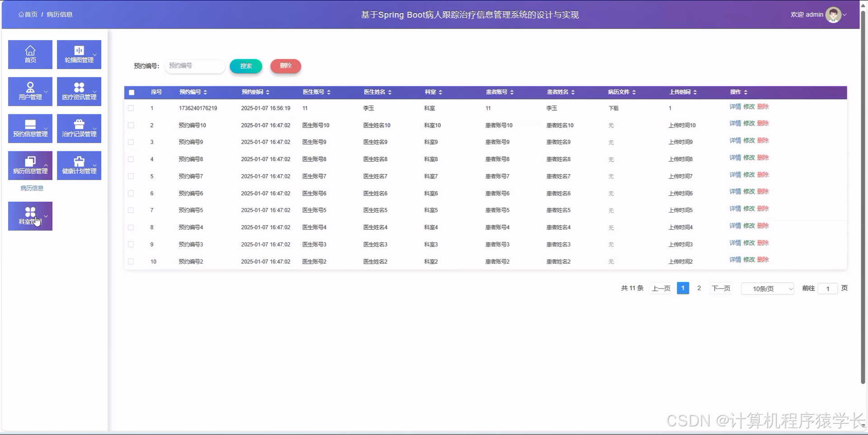This screenshot has width=868, height=435.
Task: Open 预约信息管理 appointment management icon
Action: (30, 128)
